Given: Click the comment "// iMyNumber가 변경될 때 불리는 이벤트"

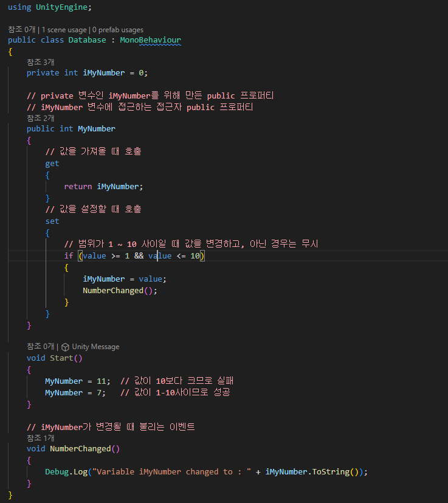Looking at the screenshot, I should [111, 427].
